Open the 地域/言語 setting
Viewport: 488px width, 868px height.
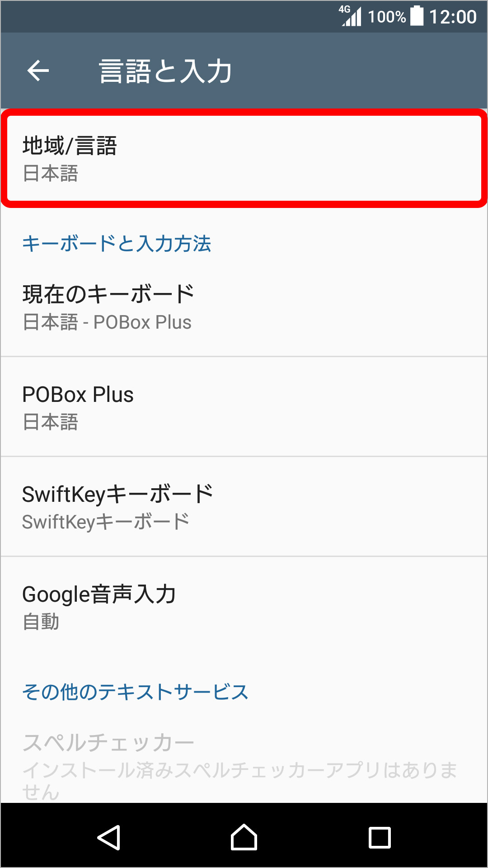244,156
